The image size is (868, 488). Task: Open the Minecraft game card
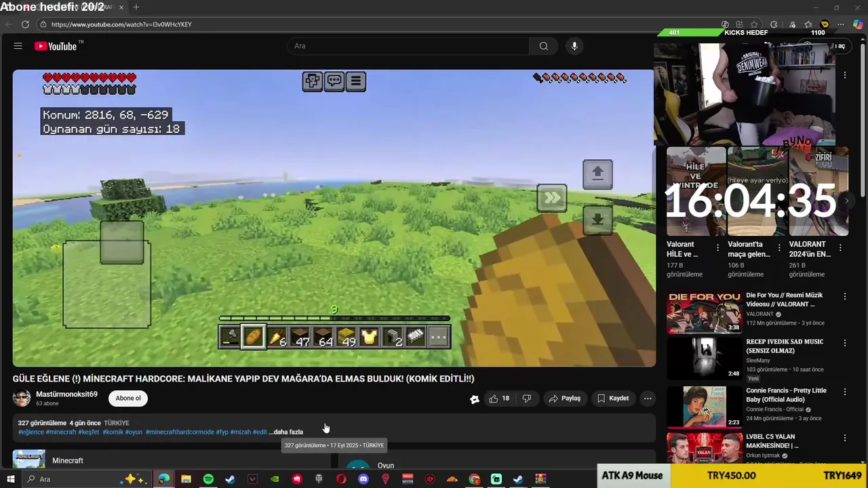pyautogui.click(x=172, y=460)
